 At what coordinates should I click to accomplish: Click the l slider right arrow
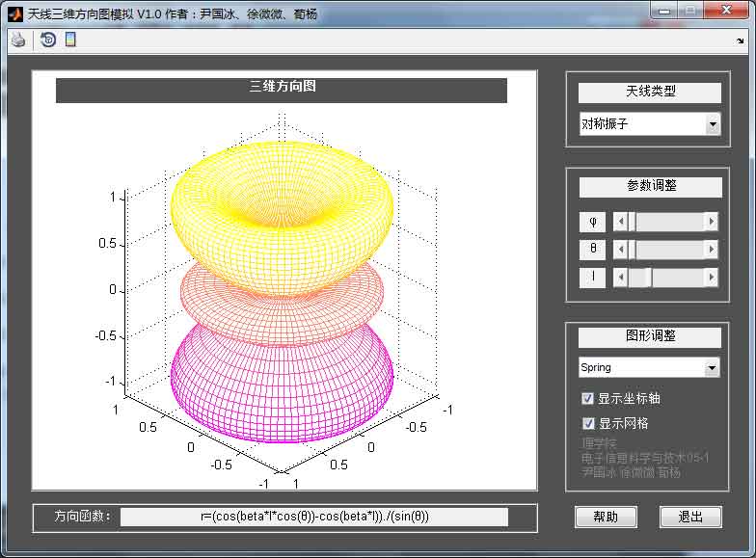tap(712, 278)
